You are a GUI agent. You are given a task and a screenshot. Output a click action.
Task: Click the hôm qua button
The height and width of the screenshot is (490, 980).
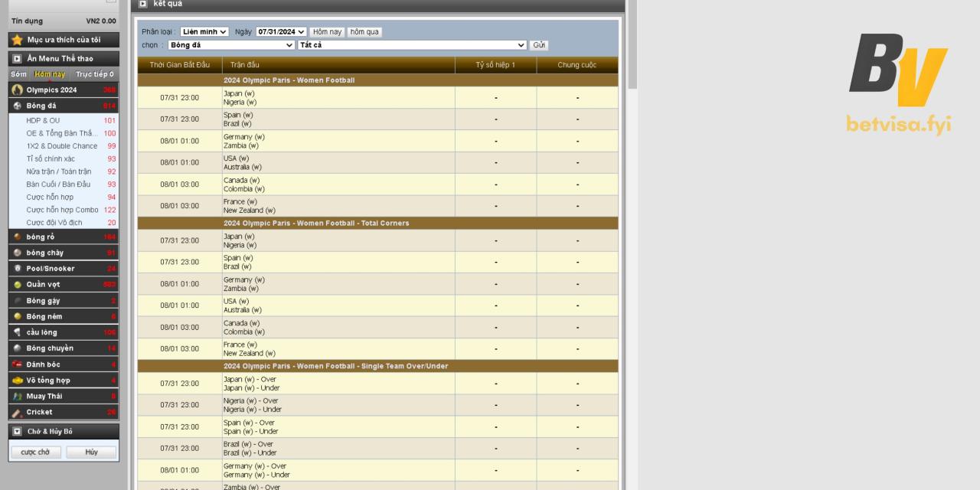(364, 32)
